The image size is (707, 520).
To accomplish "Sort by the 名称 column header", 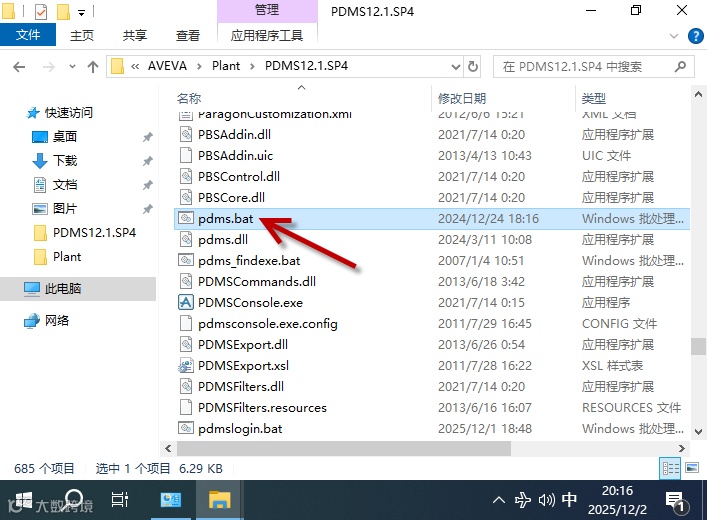I will click(x=189, y=98).
